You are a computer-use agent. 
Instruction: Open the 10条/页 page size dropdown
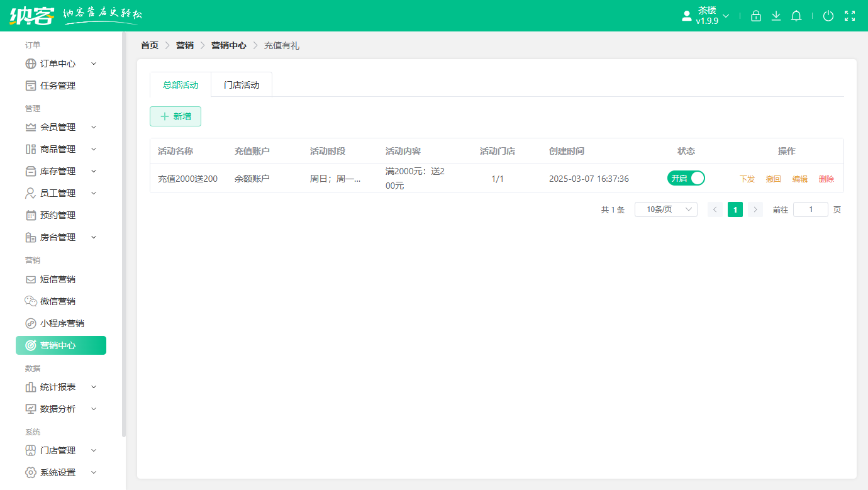(665, 209)
